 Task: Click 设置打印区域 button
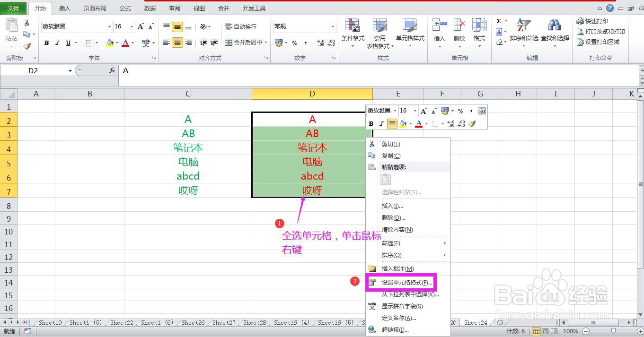(598, 42)
